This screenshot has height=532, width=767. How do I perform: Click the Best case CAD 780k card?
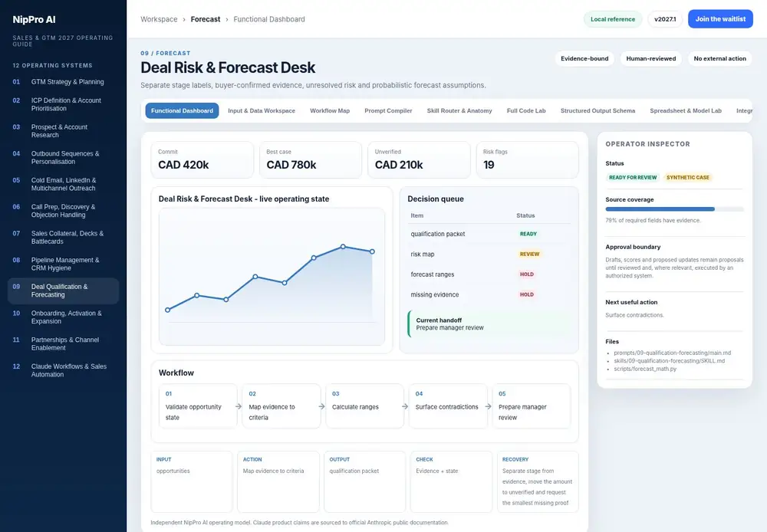311,160
